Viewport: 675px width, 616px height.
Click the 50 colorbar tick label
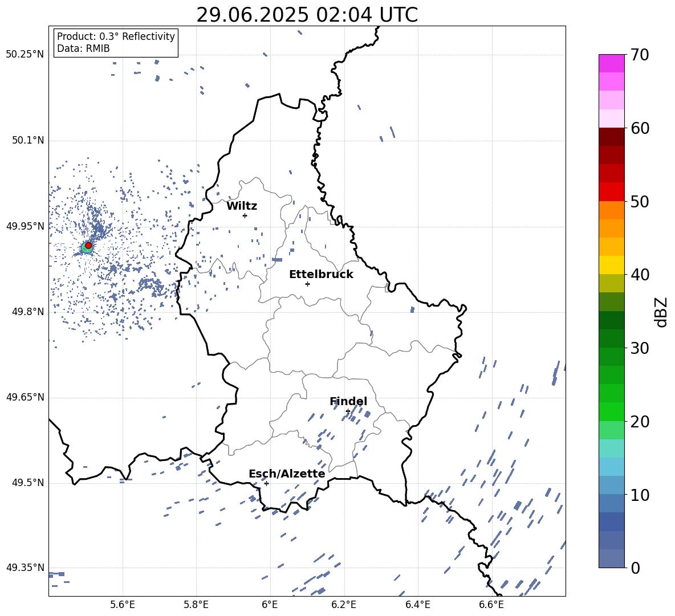(x=640, y=202)
